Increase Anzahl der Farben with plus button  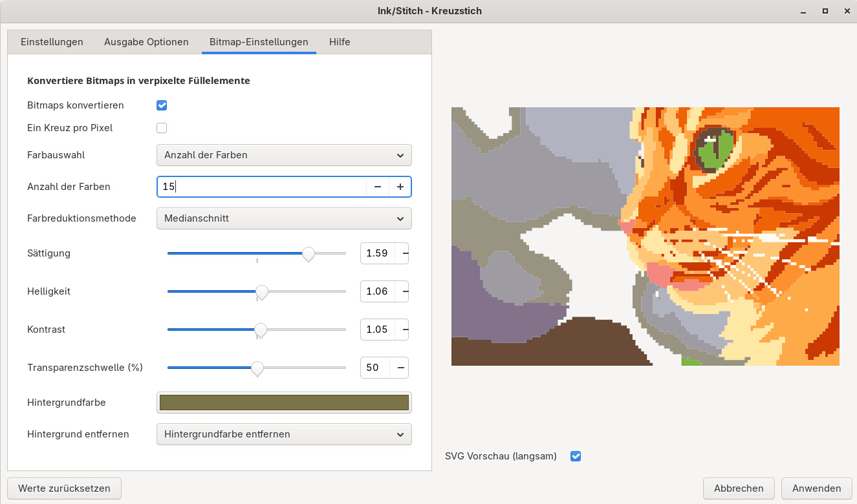pos(400,187)
